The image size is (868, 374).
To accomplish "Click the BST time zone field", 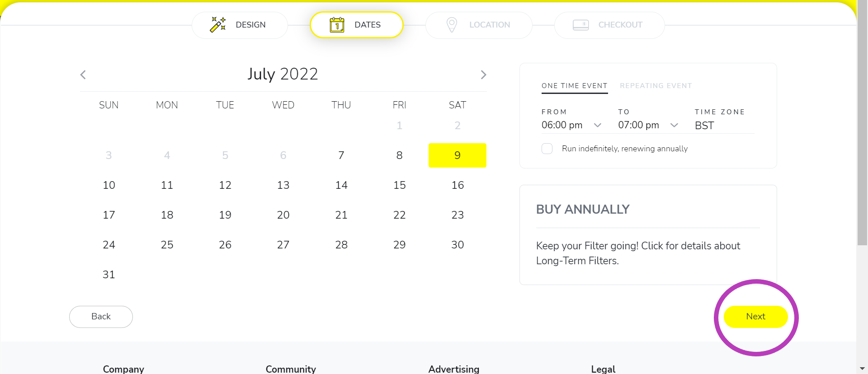I will click(x=725, y=126).
